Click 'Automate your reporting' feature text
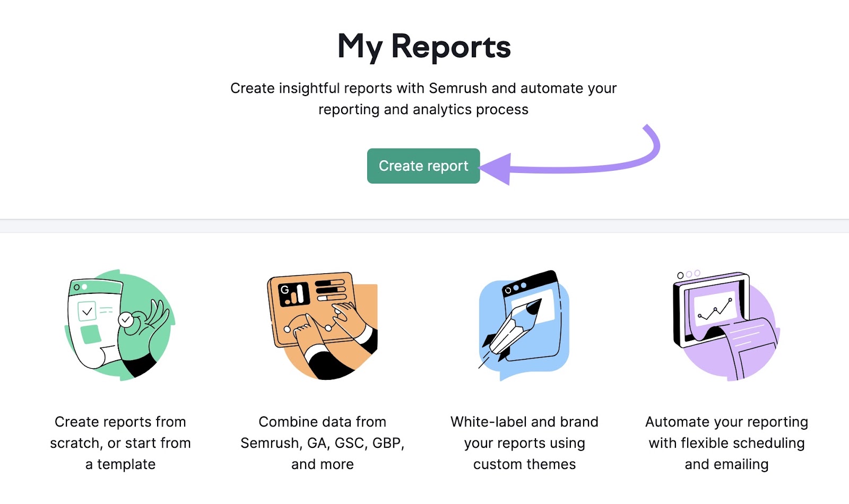849x504 pixels. point(726,443)
